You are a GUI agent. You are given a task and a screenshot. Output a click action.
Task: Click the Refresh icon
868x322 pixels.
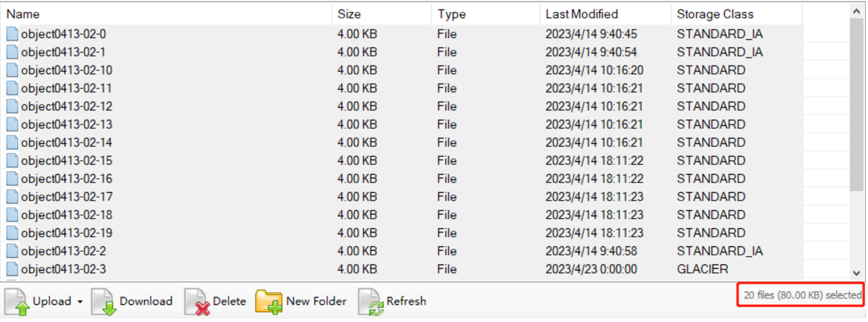370,302
